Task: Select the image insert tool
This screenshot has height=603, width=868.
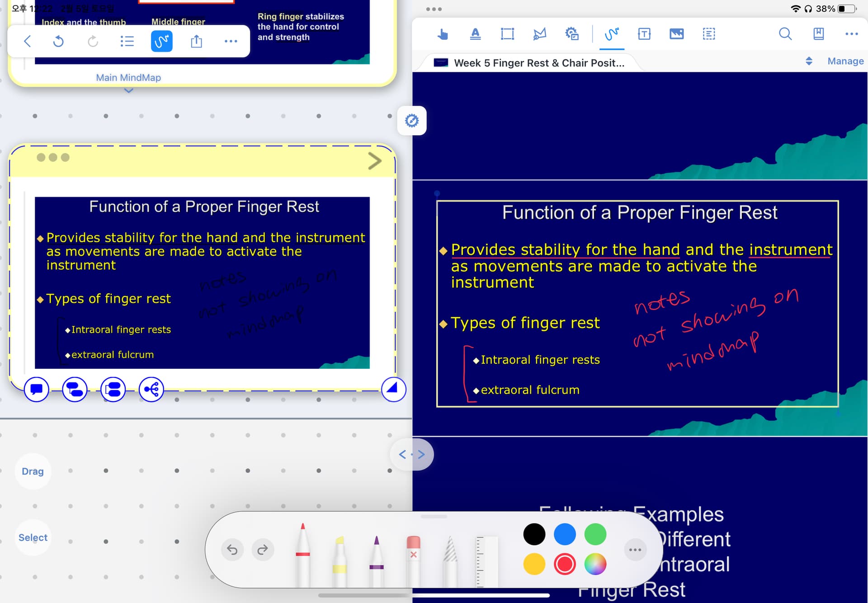Action: click(676, 34)
